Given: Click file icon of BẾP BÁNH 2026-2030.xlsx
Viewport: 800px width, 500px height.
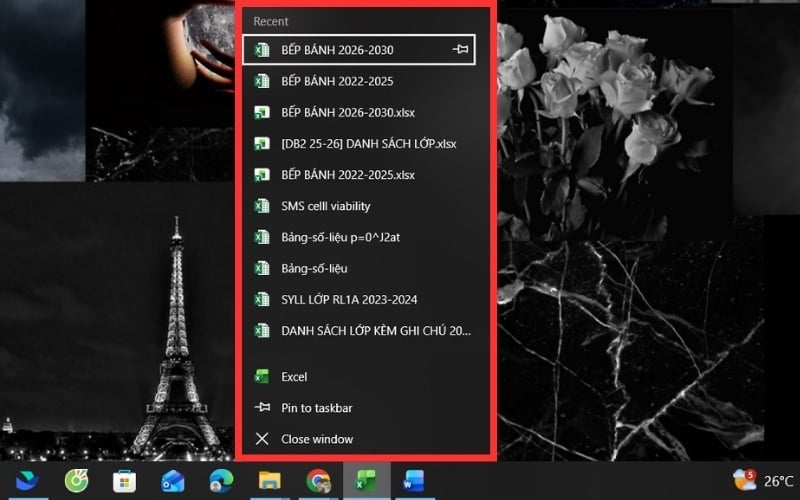Looking at the screenshot, I should (x=262, y=112).
